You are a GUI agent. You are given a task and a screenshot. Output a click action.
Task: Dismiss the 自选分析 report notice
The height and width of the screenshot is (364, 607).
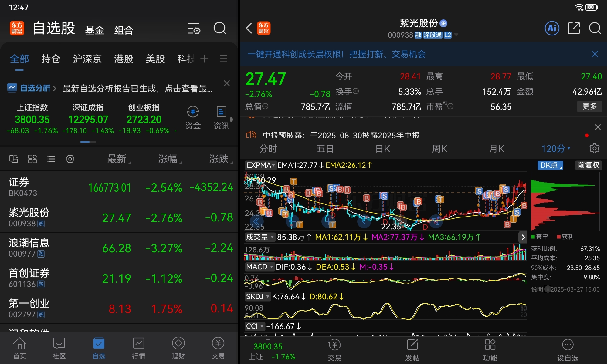[227, 83]
